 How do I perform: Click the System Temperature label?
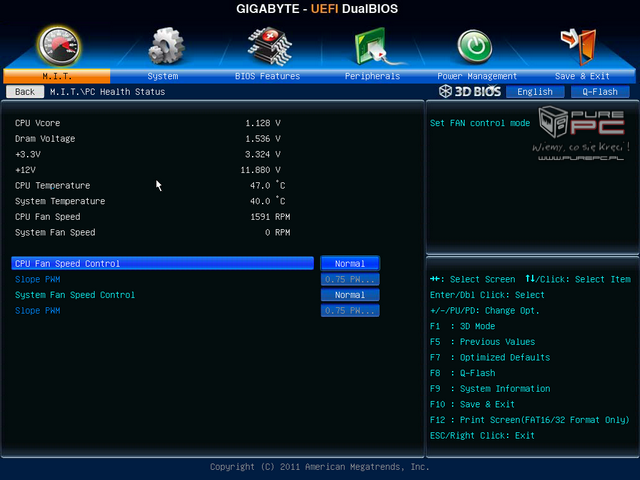(60, 201)
